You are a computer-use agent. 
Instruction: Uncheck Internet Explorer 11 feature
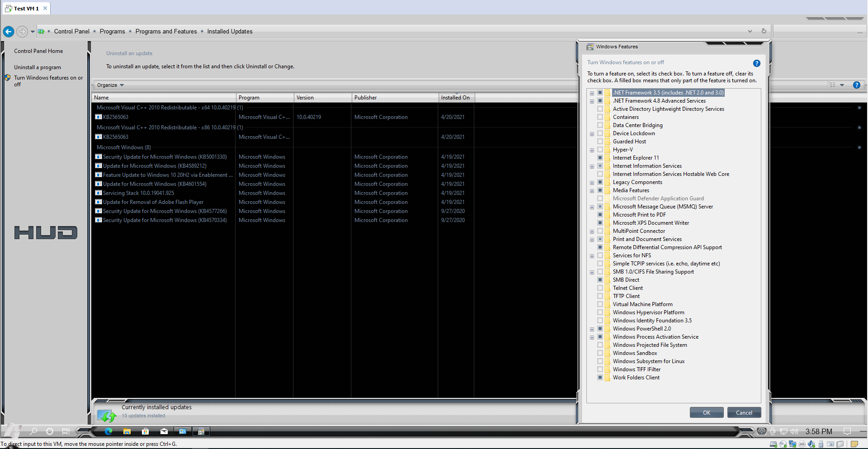(x=600, y=158)
